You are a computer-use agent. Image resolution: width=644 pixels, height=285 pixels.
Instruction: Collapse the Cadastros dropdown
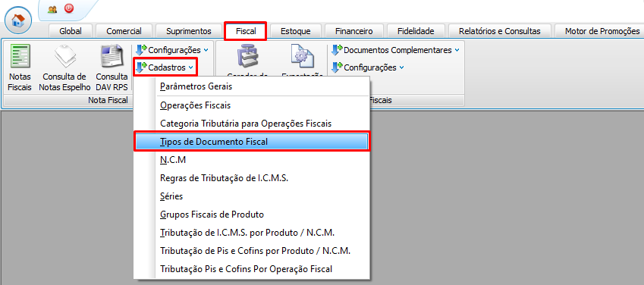pyautogui.click(x=165, y=67)
